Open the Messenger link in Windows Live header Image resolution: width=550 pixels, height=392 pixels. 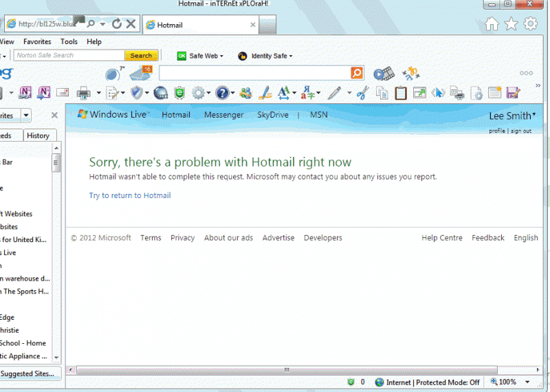(x=224, y=115)
